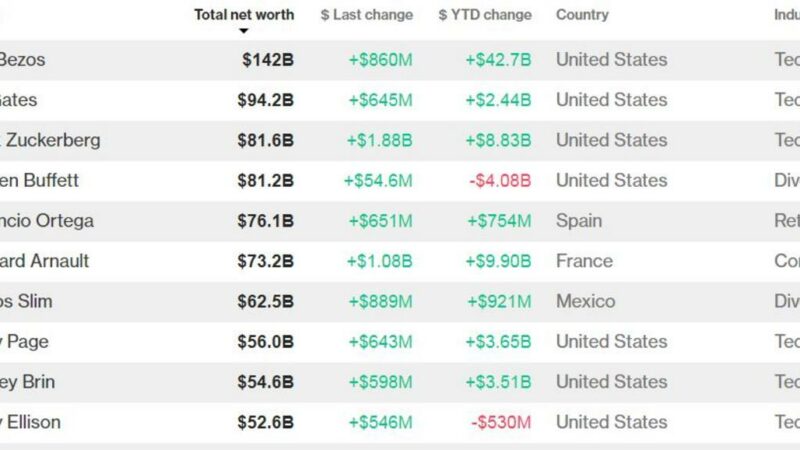Click the -$4.08B YTD change value
The width and height of the screenshot is (800, 450).
click(x=500, y=181)
